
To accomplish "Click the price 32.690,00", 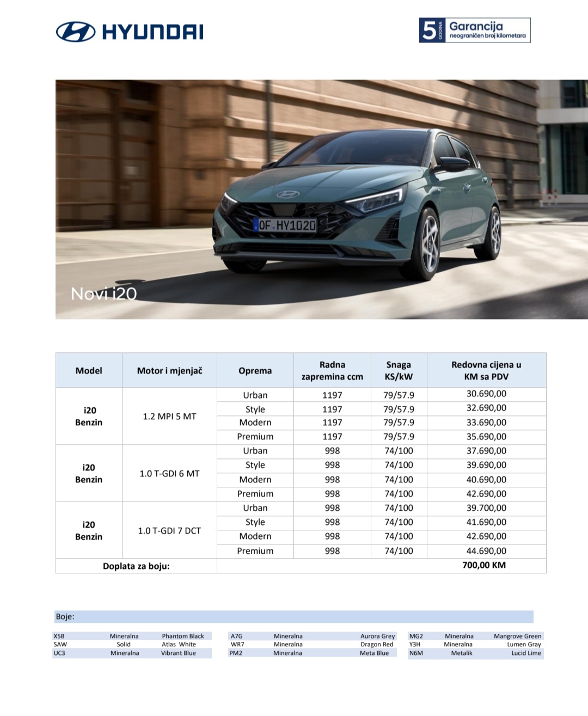I will 486,408.
